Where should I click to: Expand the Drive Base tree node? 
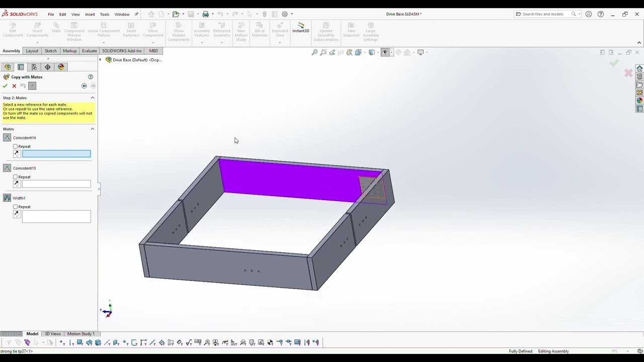click(x=100, y=60)
